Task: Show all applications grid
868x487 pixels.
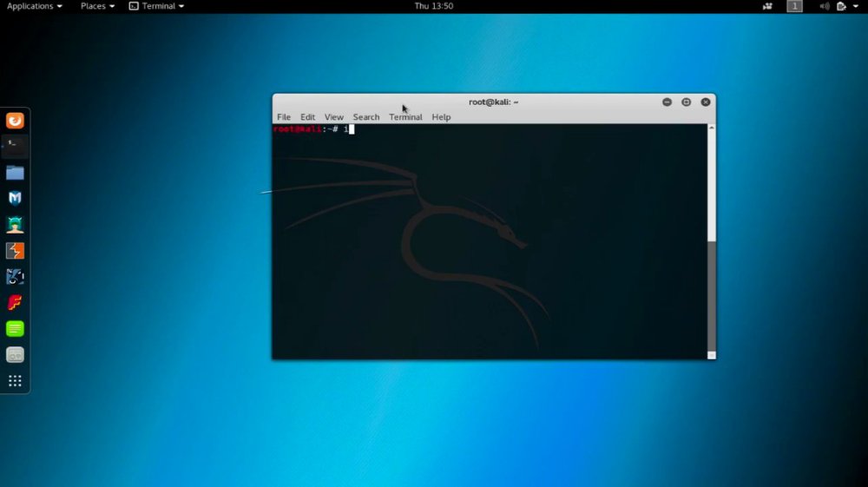Action: click(15, 381)
